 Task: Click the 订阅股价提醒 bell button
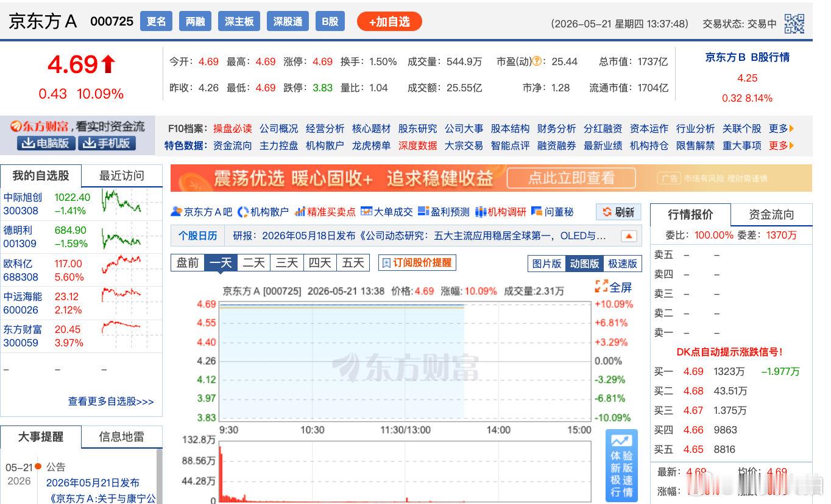click(x=417, y=262)
